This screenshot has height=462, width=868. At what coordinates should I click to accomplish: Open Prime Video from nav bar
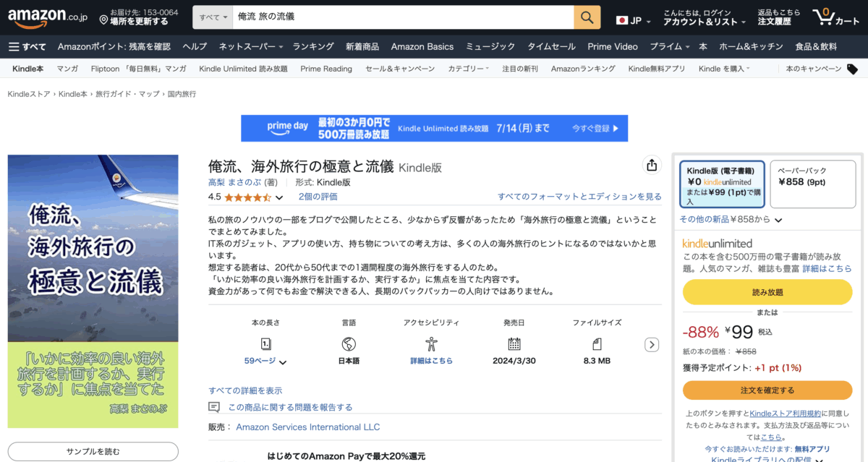[x=613, y=47]
